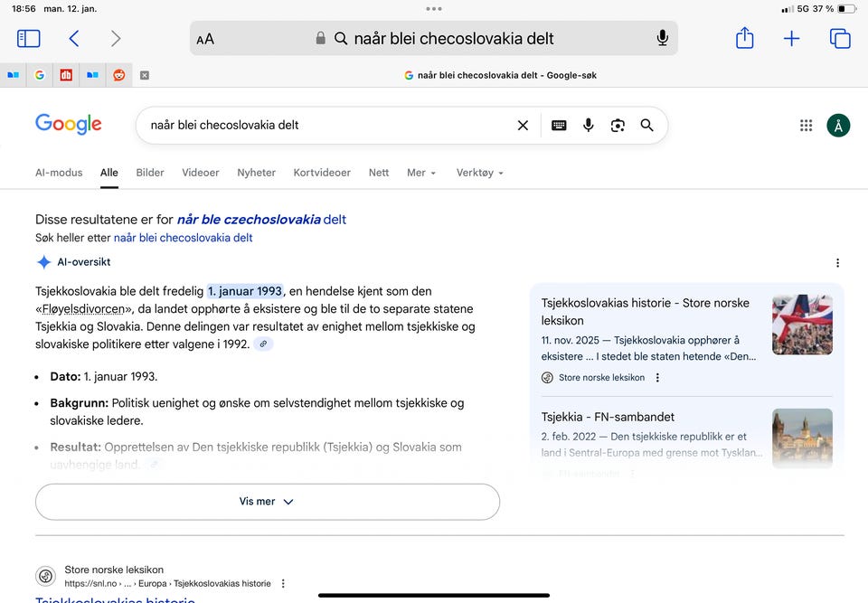Open Tsjekkoslovakias historie Store norske leksikon card
Viewport: 868px width, 603px height.
tap(645, 311)
